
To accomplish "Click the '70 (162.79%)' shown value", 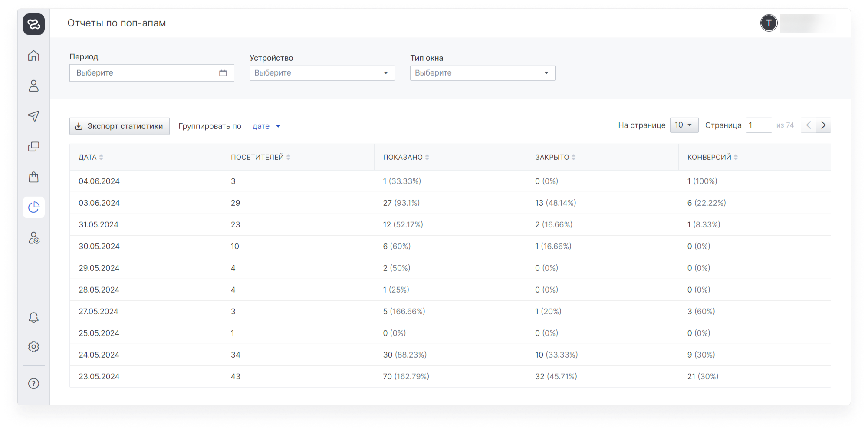I will (406, 376).
